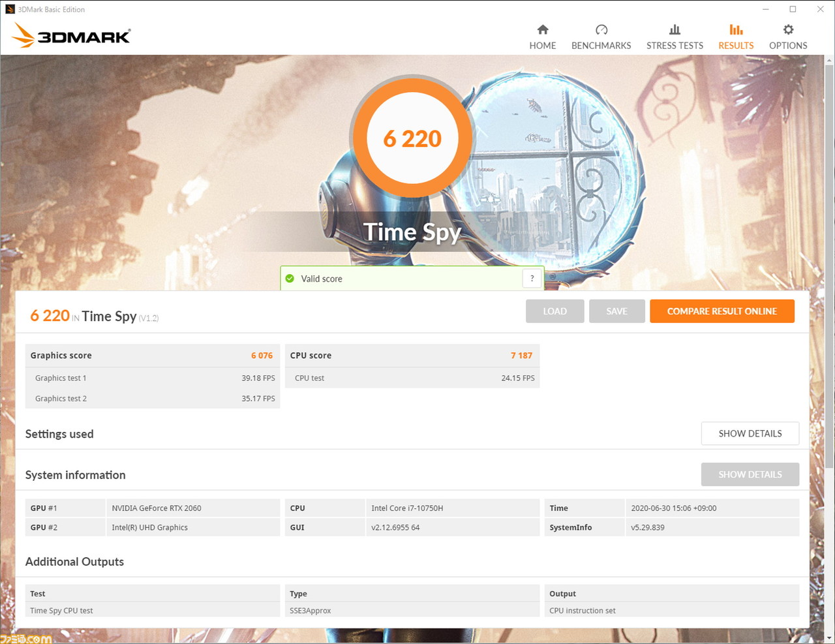Viewport: 835px width, 644px height.
Task: Select CPU instruction set output cell
Action: click(x=672, y=611)
